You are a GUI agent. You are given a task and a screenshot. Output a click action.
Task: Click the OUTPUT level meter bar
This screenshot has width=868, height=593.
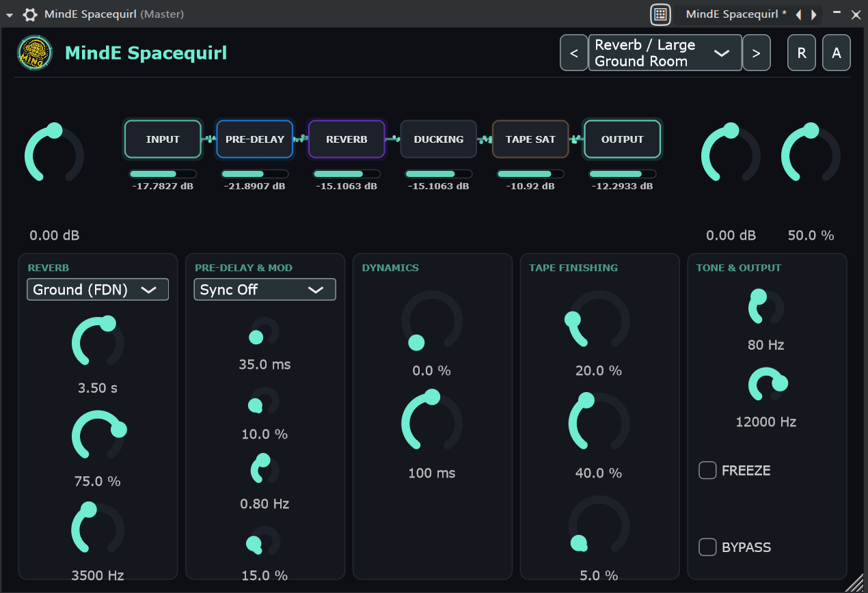pyautogui.click(x=622, y=174)
